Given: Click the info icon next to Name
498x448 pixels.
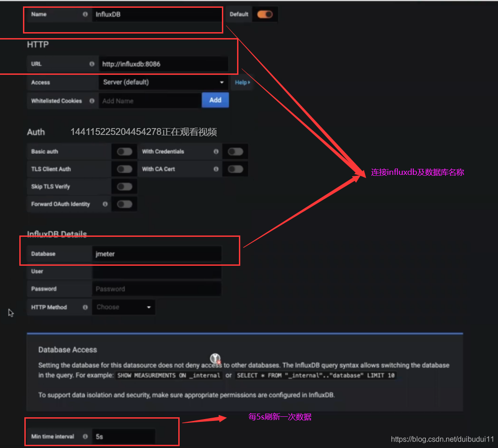Looking at the screenshot, I should [x=85, y=14].
